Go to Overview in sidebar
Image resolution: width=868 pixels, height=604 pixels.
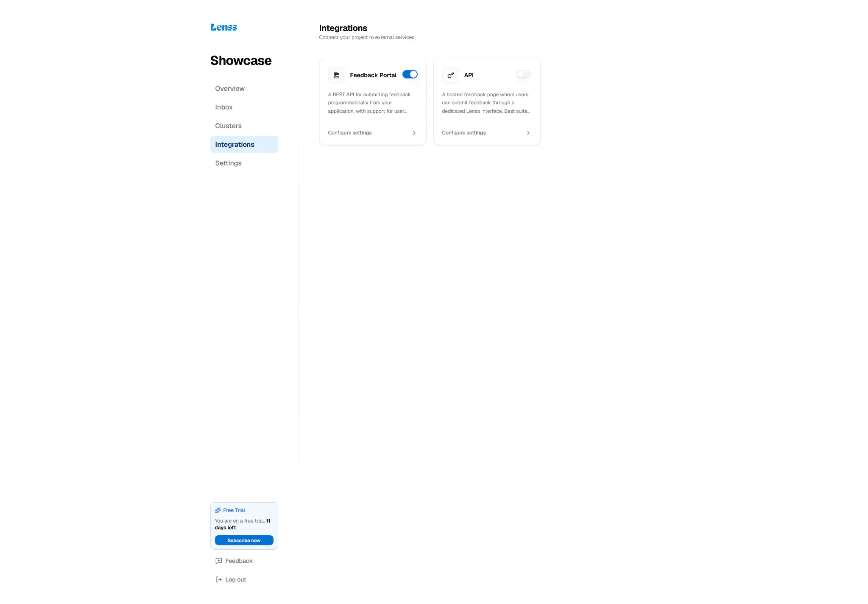[244, 88]
